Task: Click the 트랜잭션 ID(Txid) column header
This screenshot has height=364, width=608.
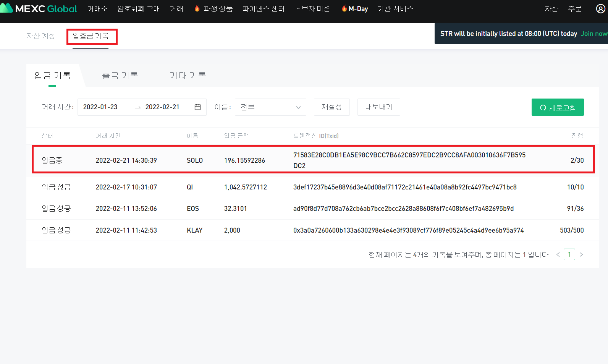Action: coord(316,136)
